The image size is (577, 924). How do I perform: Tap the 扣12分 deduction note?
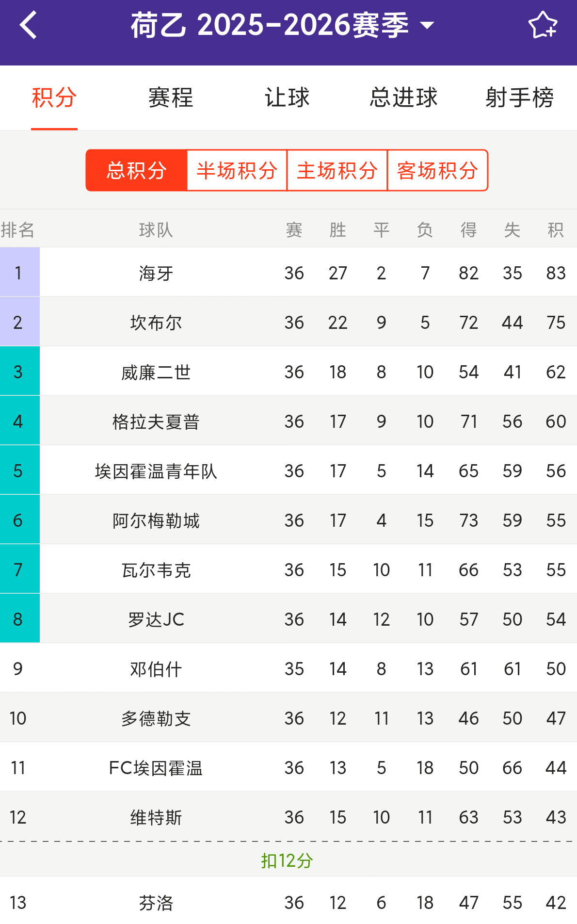(x=287, y=860)
